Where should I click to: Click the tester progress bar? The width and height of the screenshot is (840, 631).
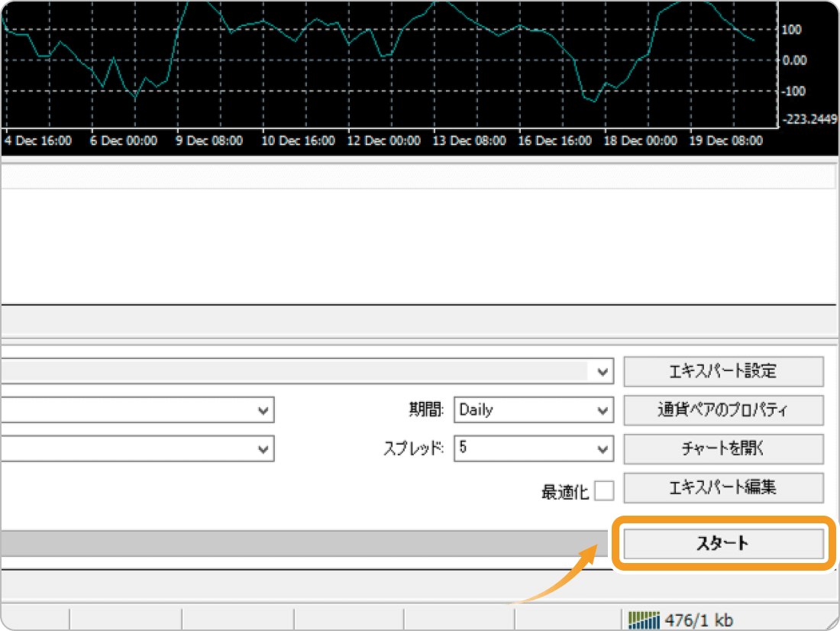[304, 544]
